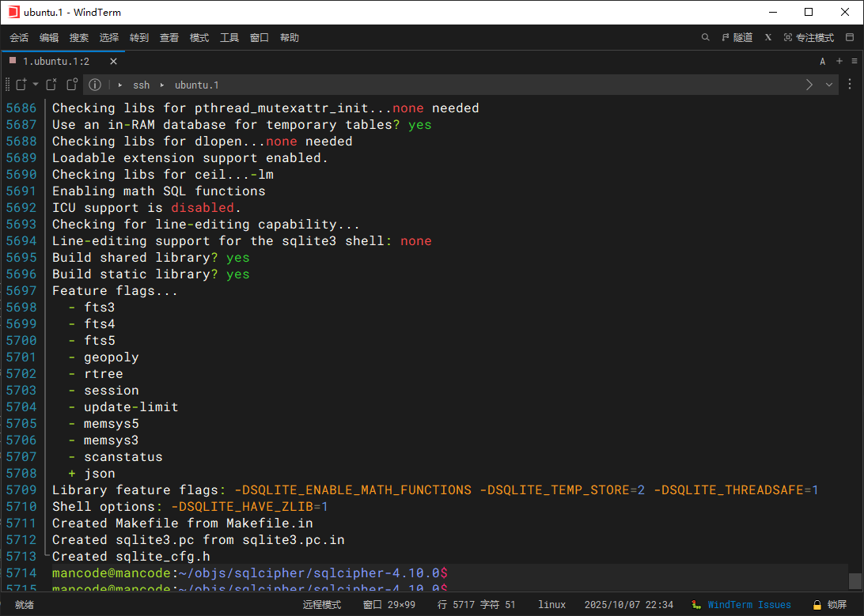Click the WindTerm Issues link
Screen dimensions: 864x616
click(x=748, y=605)
